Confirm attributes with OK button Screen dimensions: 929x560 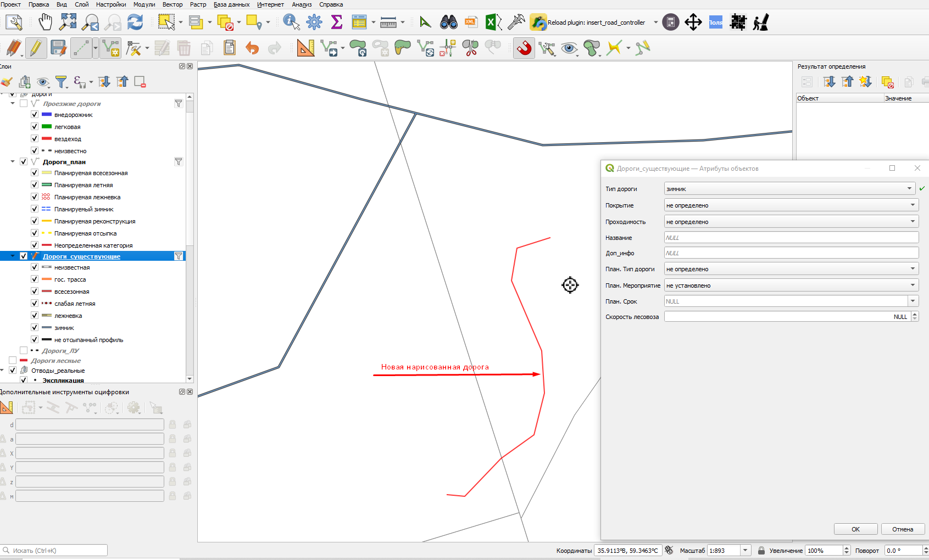coord(855,529)
